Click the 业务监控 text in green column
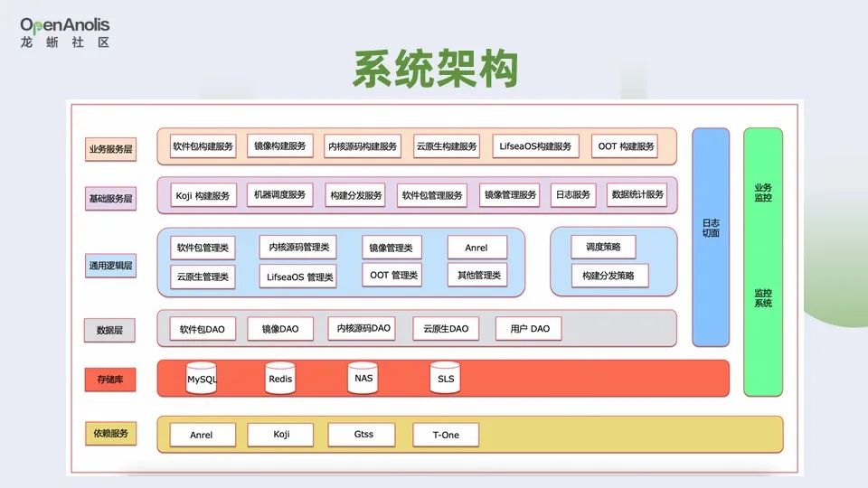 (763, 192)
